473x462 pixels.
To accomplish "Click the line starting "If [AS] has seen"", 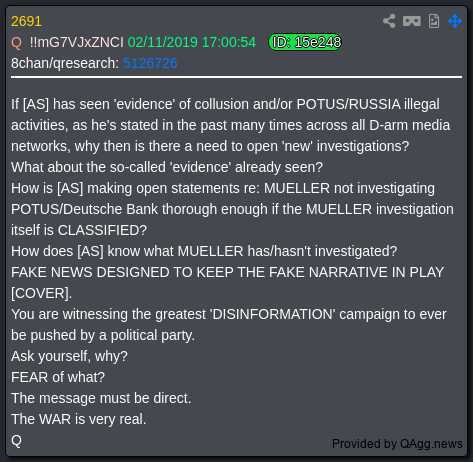I will click(225, 104).
